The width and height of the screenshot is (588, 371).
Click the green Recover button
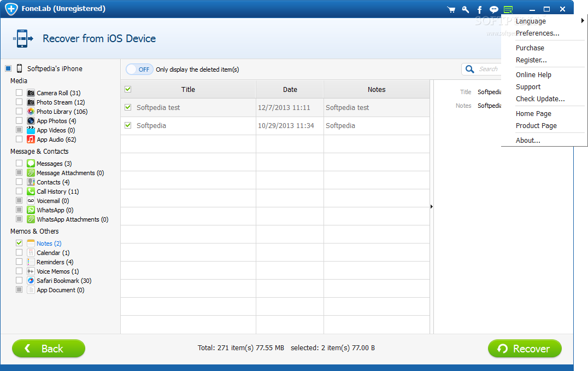(525, 349)
